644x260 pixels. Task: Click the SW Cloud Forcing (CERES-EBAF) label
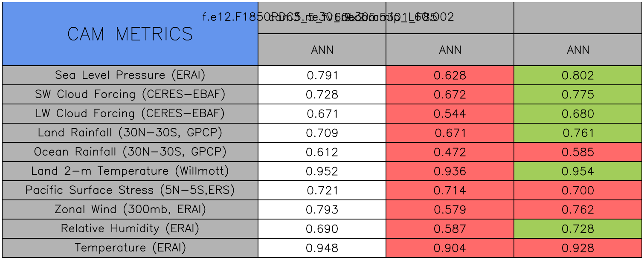[x=130, y=95]
